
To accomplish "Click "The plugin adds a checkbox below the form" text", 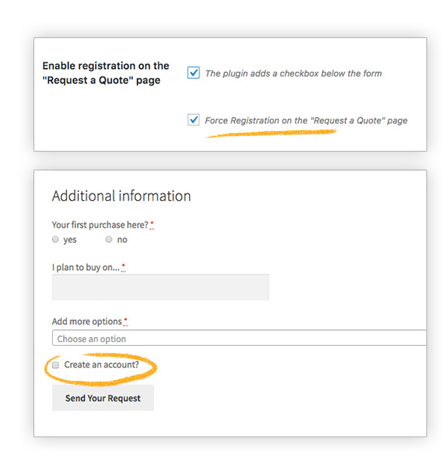I will pyautogui.click(x=293, y=74).
